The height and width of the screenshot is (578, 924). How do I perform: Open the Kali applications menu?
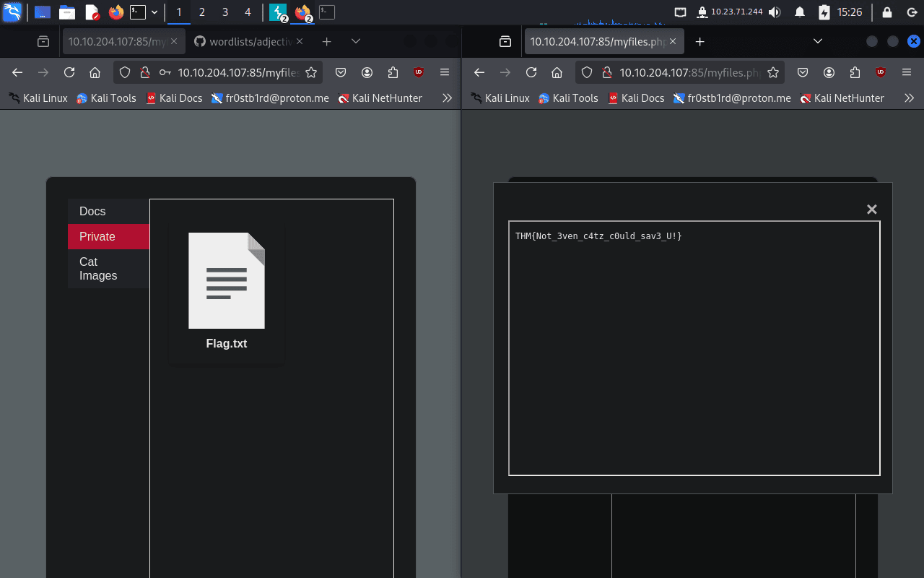pos(12,12)
